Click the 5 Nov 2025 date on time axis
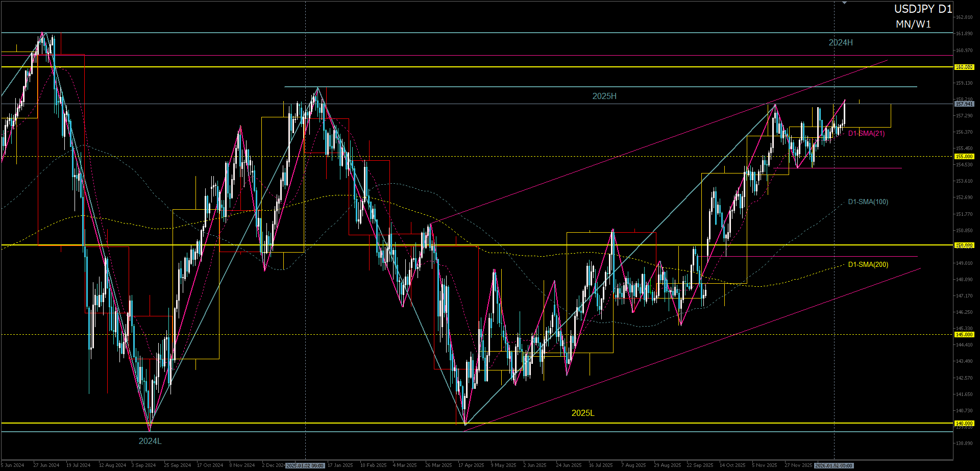This screenshot has height=471, width=980. (764, 465)
